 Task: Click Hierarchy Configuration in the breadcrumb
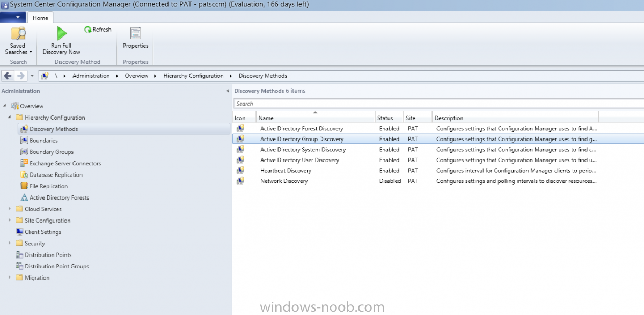[193, 76]
